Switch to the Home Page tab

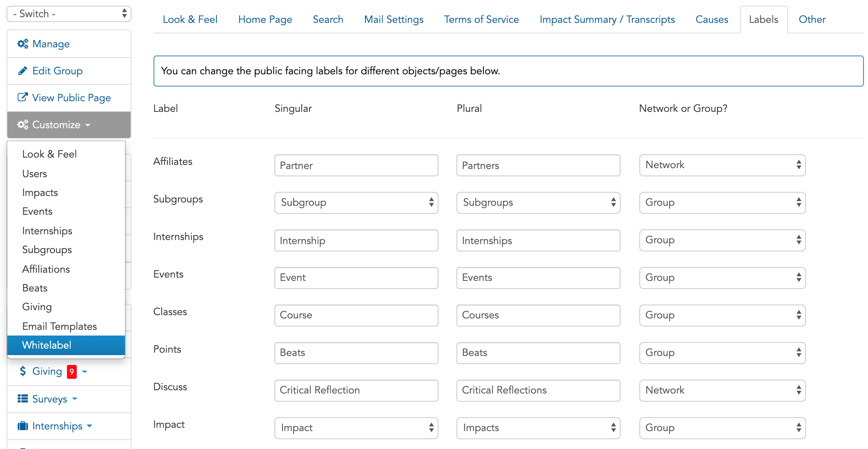click(x=265, y=20)
